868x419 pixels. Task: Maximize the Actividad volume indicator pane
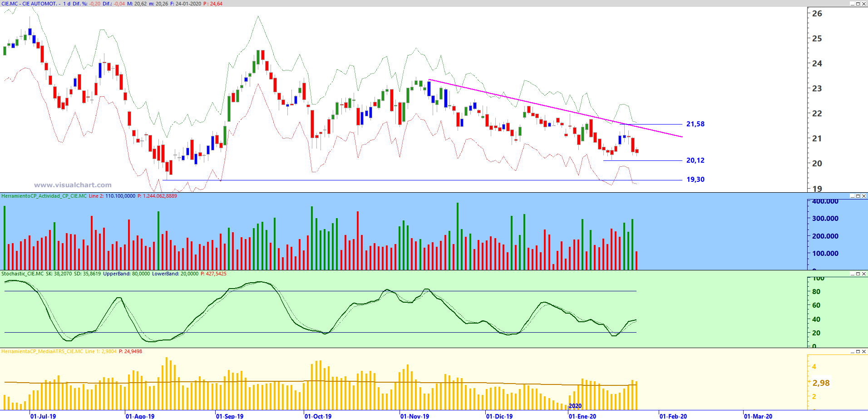tap(858, 196)
